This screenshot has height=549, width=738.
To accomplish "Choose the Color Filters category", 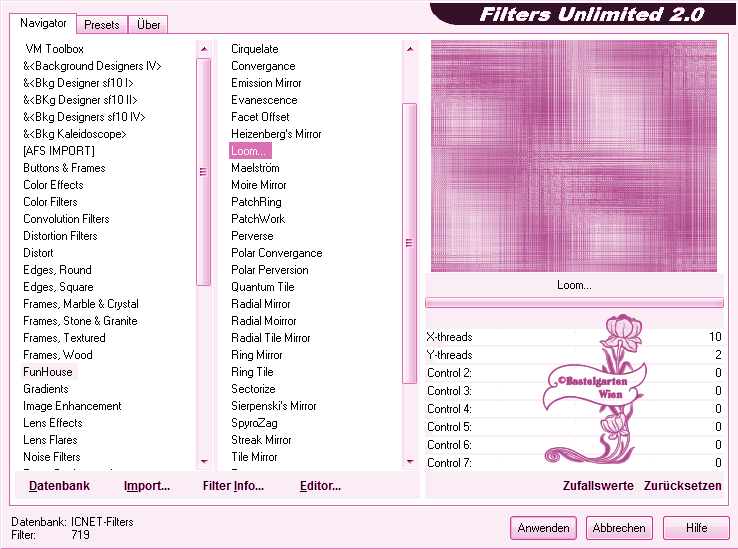I will [50, 202].
